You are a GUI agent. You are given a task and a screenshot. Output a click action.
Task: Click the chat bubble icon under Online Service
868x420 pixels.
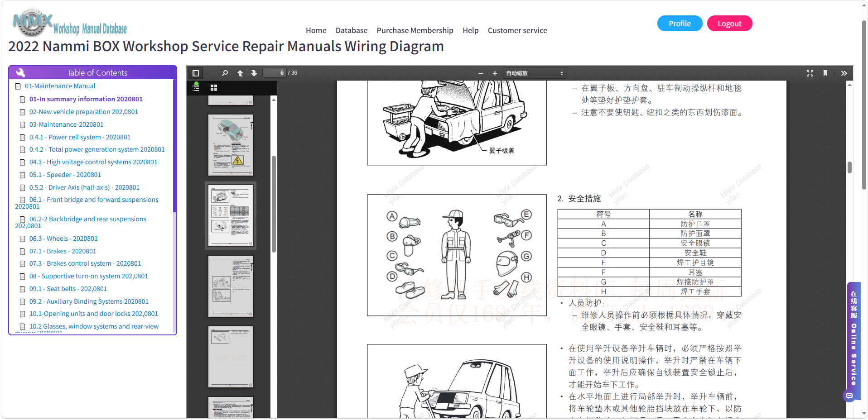pos(849,396)
